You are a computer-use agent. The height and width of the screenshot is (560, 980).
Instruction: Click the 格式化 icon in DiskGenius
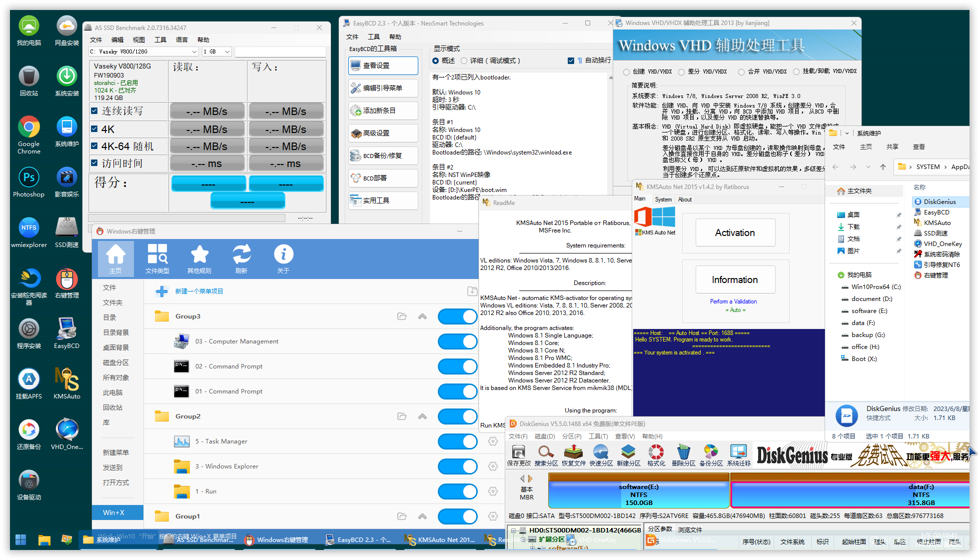(656, 455)
